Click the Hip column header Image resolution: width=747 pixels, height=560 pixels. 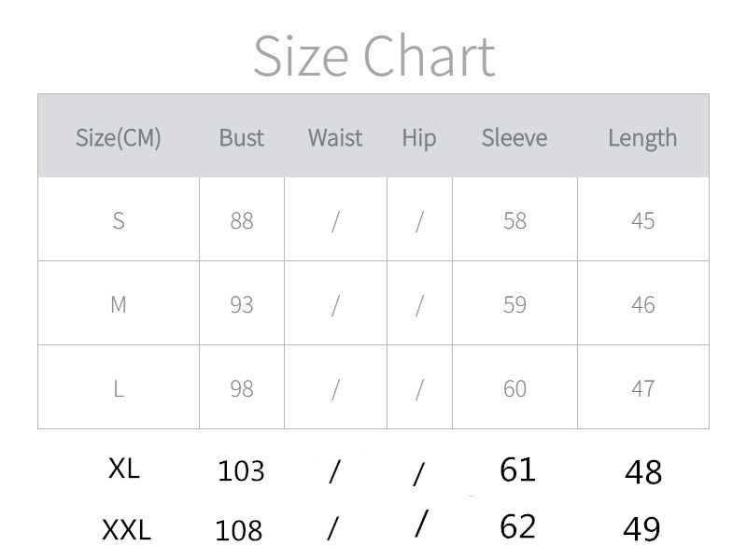point(419,138)
